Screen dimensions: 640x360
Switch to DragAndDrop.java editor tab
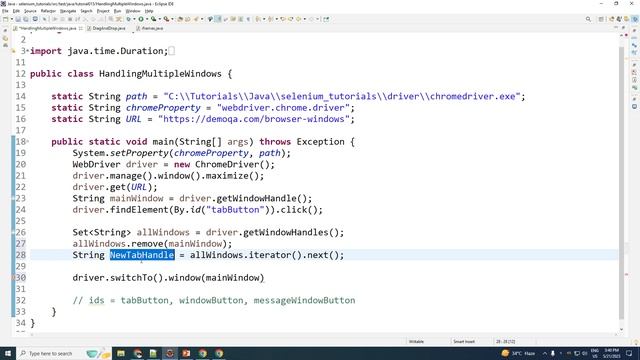(106, 28)
